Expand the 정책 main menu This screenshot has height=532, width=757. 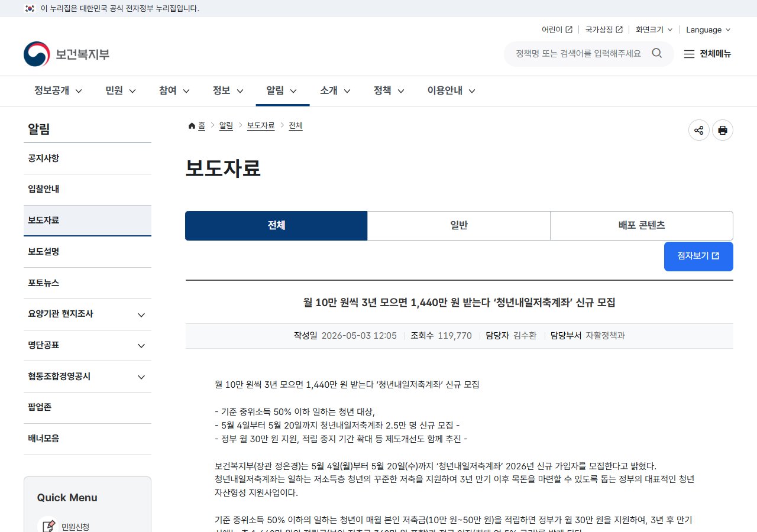point(389,90)
